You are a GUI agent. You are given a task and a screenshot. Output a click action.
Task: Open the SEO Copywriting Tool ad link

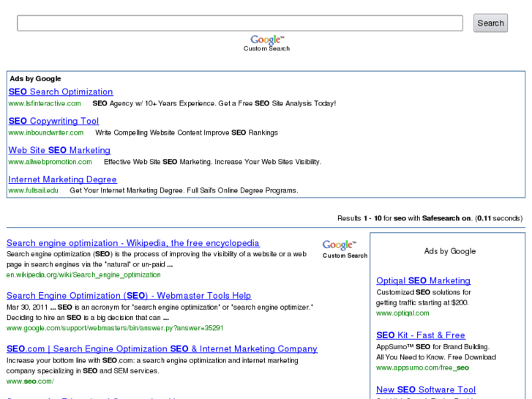point(53,121)
